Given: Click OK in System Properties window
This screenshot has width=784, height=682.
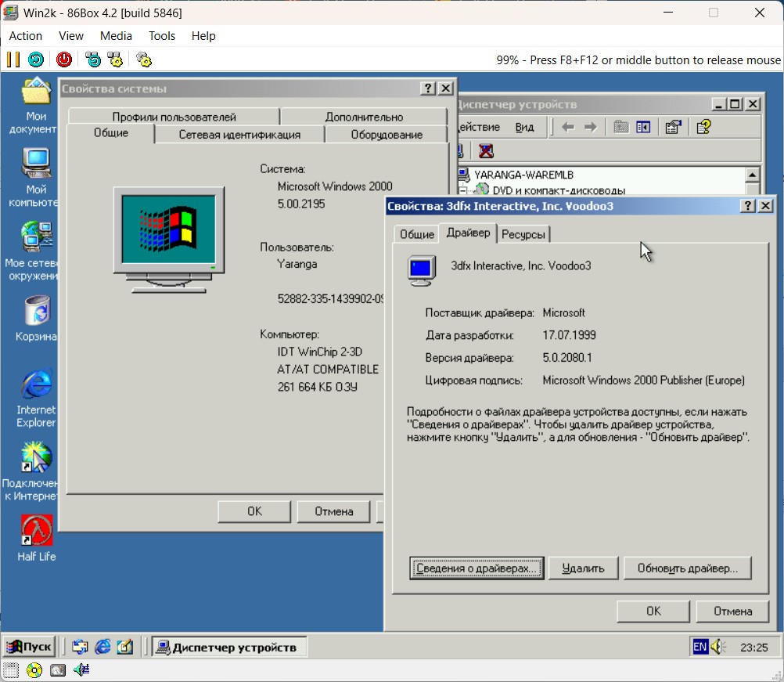Looking at the screenshot, I should tap(254, 511).
